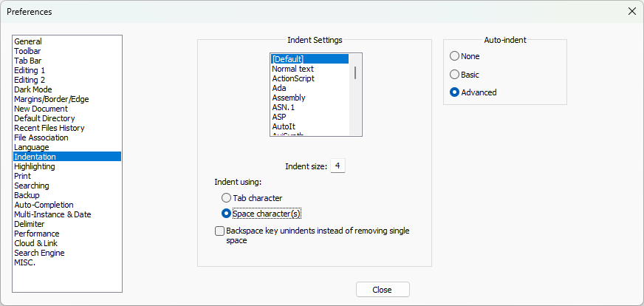
Task: Go to the Backup preferences
Action: [x=27, y=195]
